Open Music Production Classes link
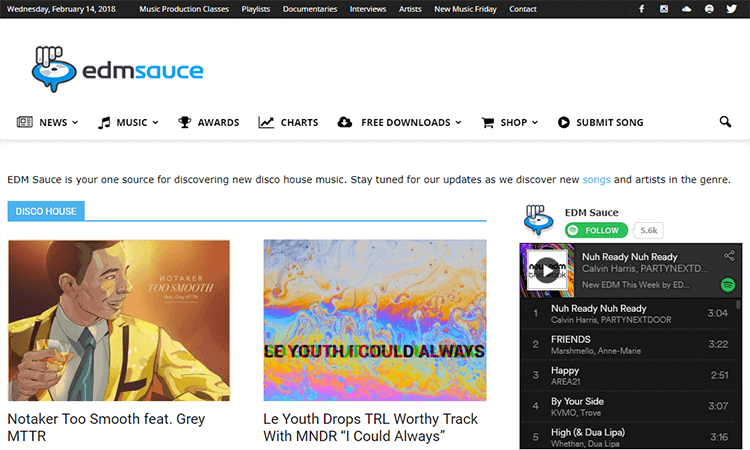Screen dimensions: 750x450 click(184, 9)
